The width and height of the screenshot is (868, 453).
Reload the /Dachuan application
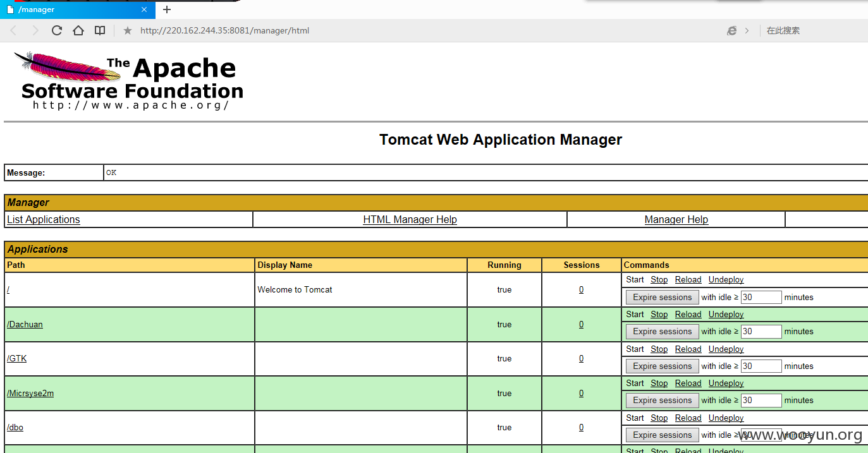pyautogui.click(x=688, y=314)
